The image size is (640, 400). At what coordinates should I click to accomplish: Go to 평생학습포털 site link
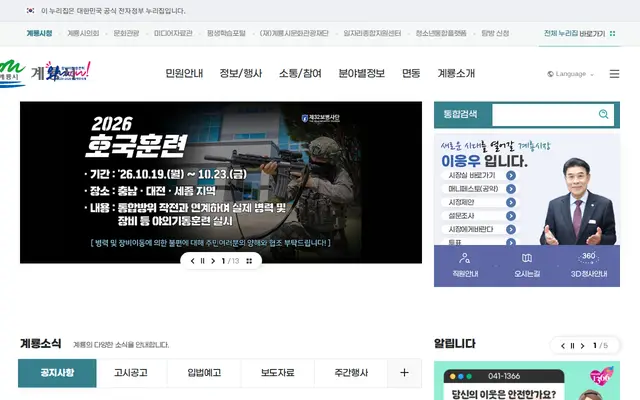(226, 33)
